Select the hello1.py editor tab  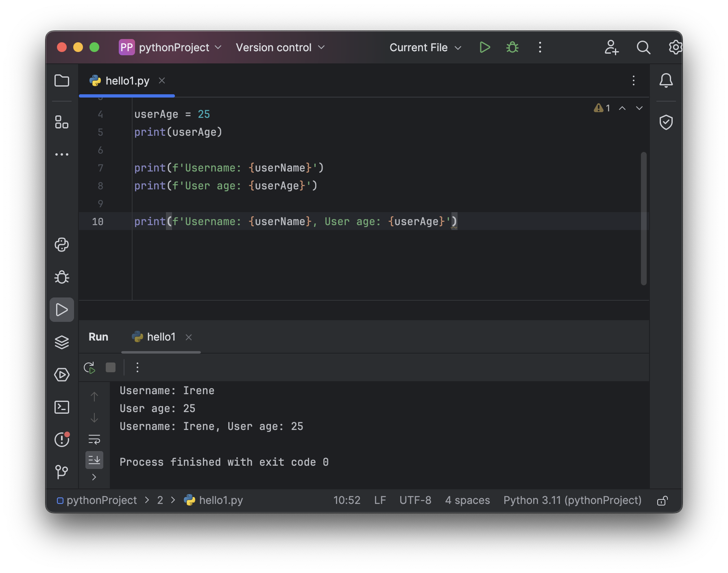[127, 81]
